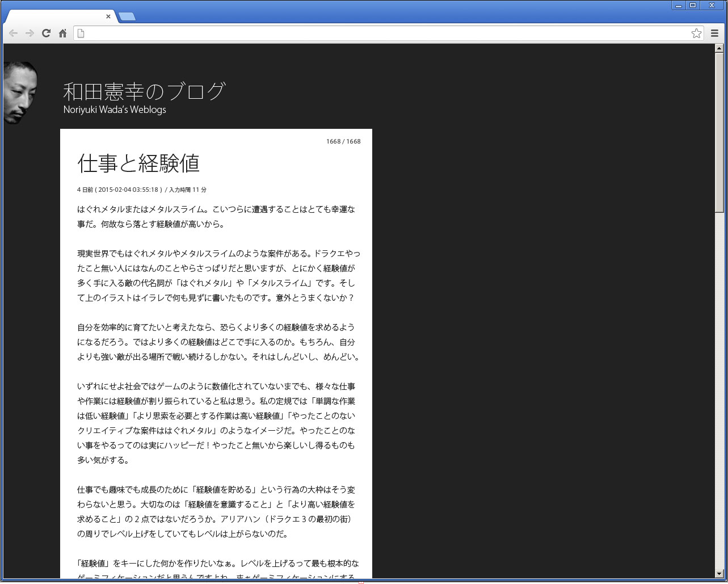Image resolution: width=728 pixels, height=584 pixels.
Task: Click the paragraph starting 現実世界でも
Action: [x=218, y=276]
